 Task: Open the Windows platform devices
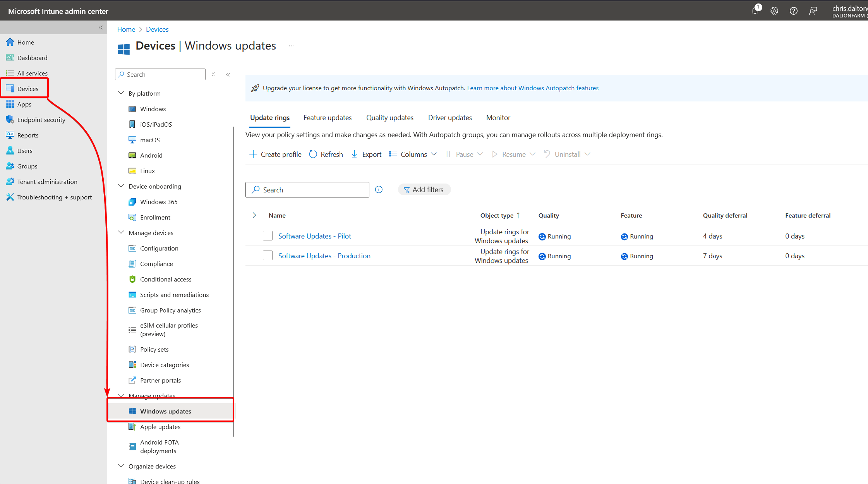pos(153,109)
